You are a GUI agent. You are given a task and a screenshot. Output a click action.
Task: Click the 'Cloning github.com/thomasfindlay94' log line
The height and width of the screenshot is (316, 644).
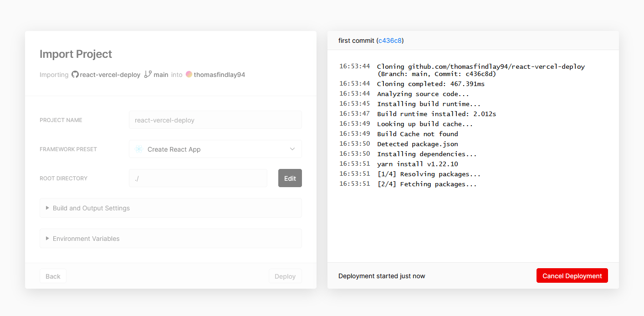coord(481,66)
